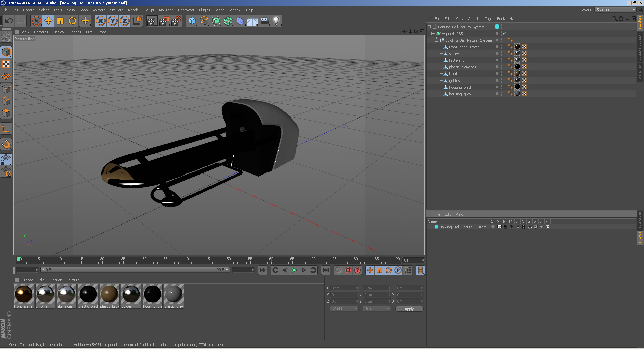
Task: Enable Points mode in left sidebar
Action: (x=6, y=89)
